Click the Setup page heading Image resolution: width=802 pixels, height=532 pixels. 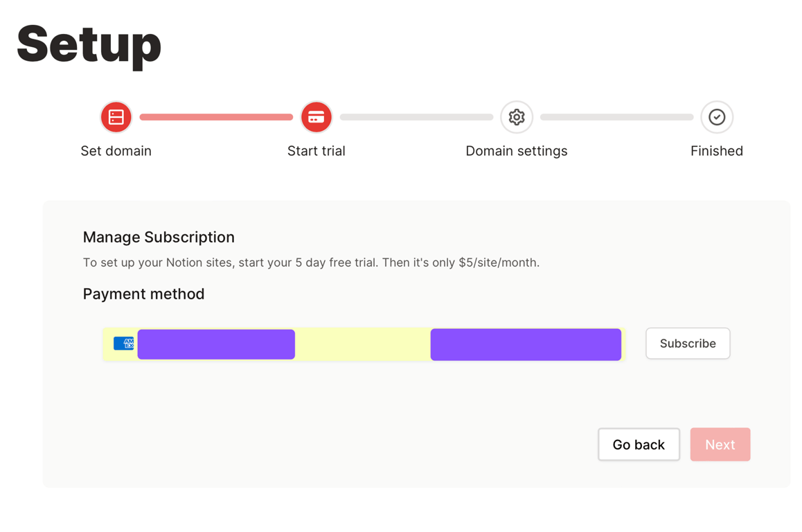(x=89, y=46)
